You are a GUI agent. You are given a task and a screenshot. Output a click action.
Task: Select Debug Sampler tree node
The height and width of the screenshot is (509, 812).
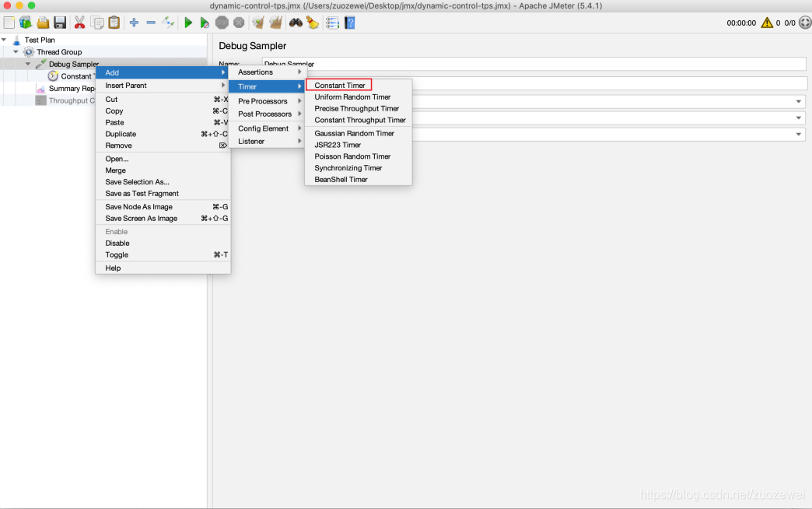tap(74, 65)
